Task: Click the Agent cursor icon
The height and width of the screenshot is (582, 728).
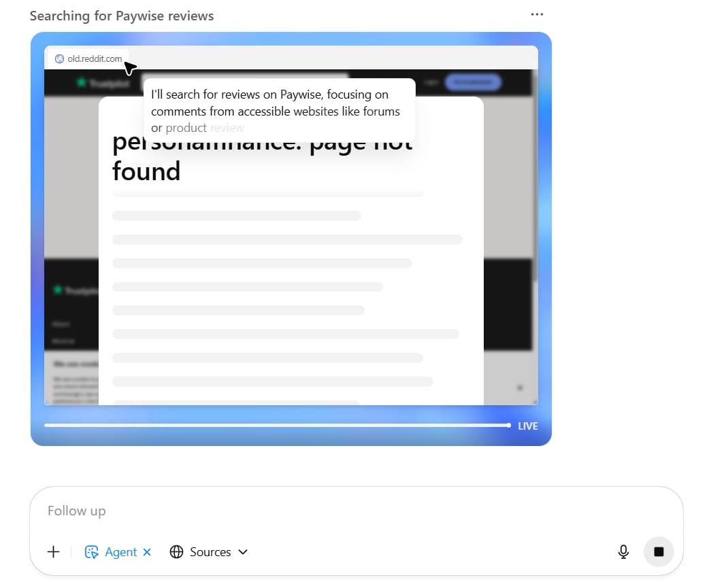Action: click(x=91, y=552)
